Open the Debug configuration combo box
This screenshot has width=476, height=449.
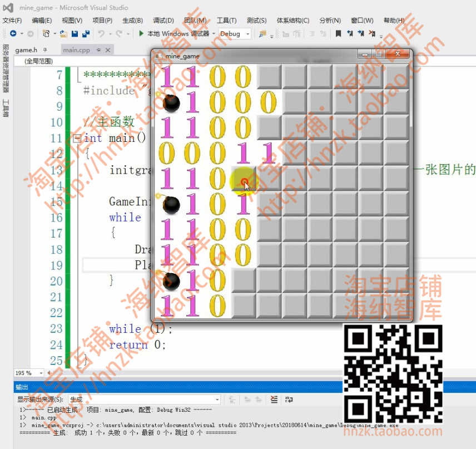point(235,34)
